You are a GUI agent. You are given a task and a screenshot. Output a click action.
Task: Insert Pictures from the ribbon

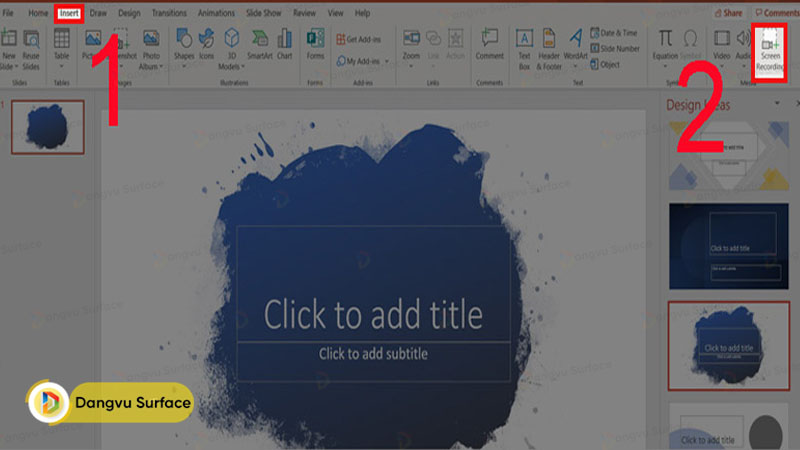[x=92, y=45]
